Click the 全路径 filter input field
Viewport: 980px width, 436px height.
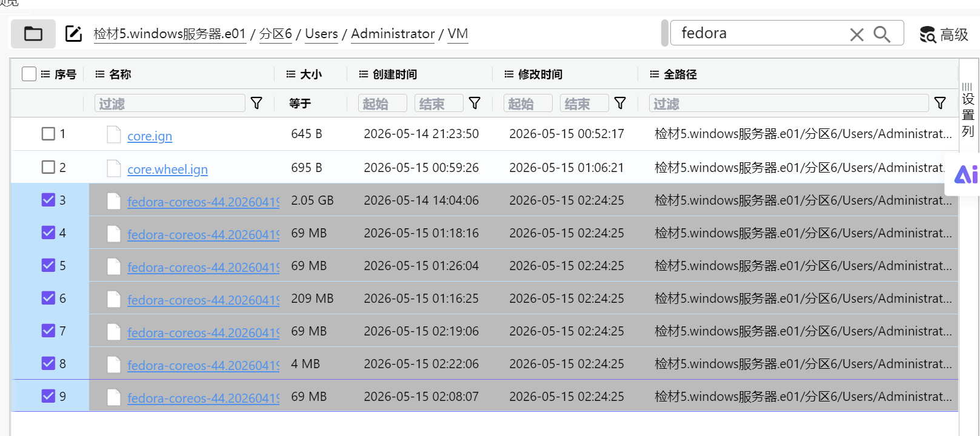[x=788, y=104]
